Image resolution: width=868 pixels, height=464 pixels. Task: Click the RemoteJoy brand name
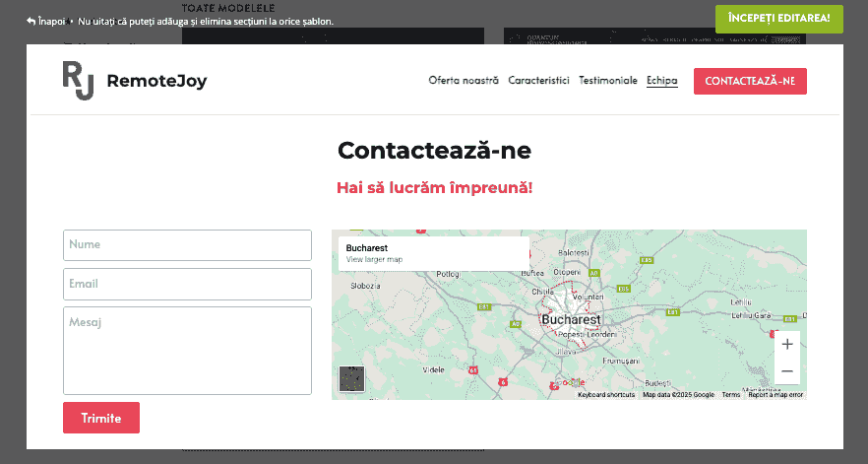156,81
